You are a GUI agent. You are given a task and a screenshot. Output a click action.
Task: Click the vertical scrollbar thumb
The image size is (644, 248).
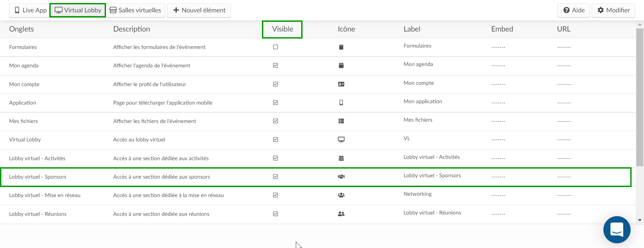[640, 97]
